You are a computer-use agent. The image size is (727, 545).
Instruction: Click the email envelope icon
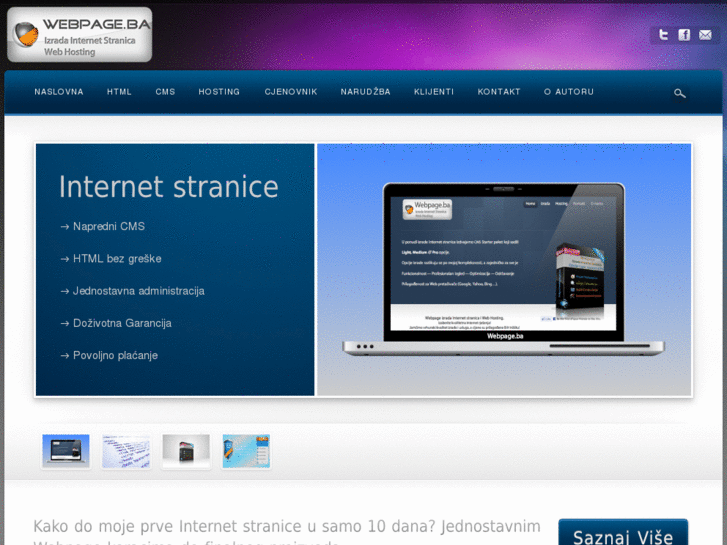(x=705, y=35)
